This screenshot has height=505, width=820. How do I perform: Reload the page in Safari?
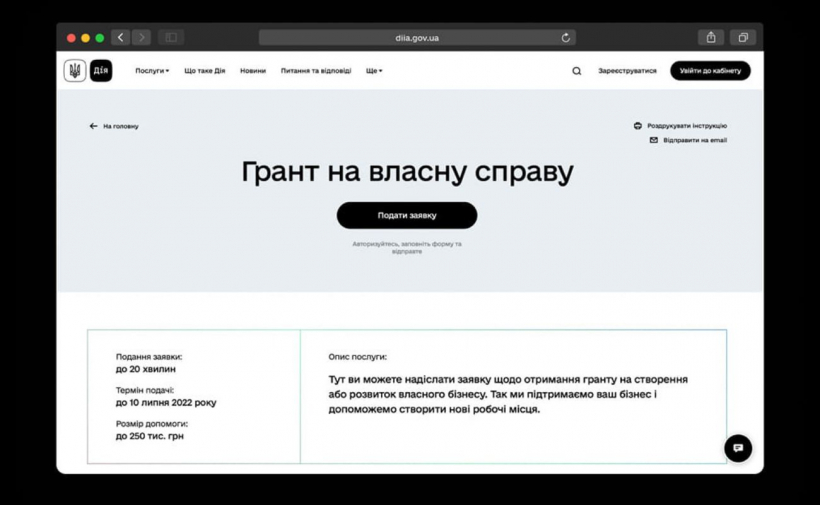(x=566, y=38)
